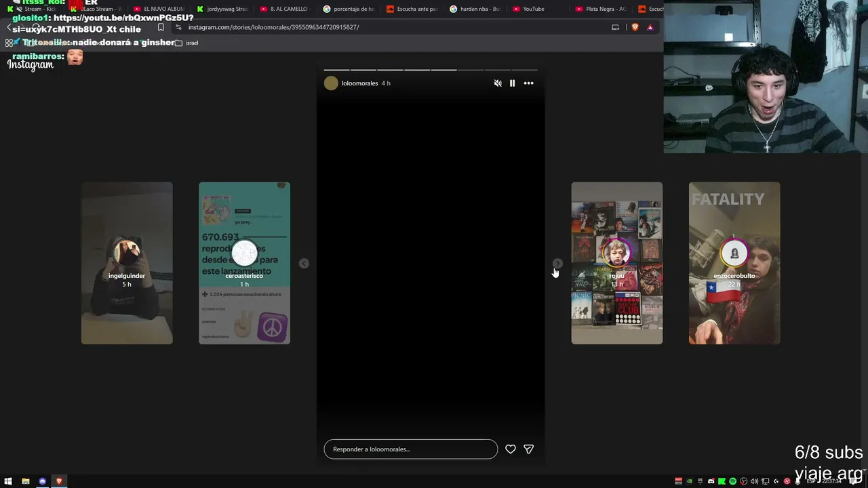
Task: Open the NVIDIA tray icon
Action: coord(690,481)
